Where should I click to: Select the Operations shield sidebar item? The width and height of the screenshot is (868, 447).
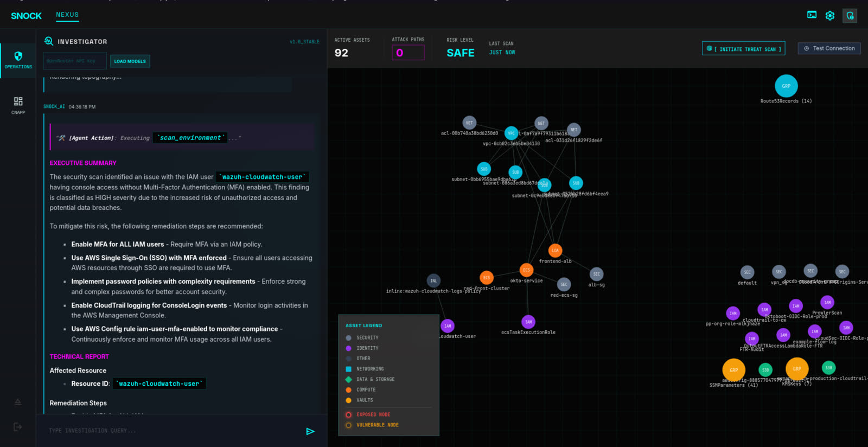18,60
